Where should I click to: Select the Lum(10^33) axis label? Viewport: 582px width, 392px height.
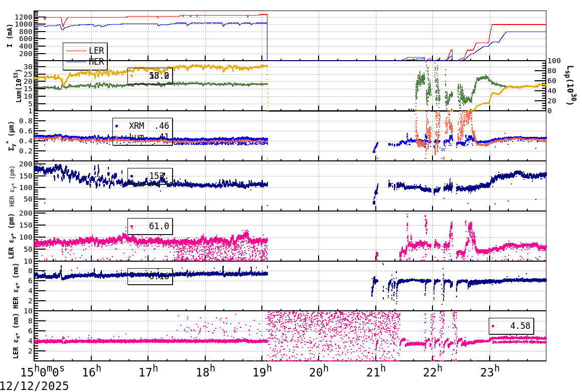tap(18, 85)
